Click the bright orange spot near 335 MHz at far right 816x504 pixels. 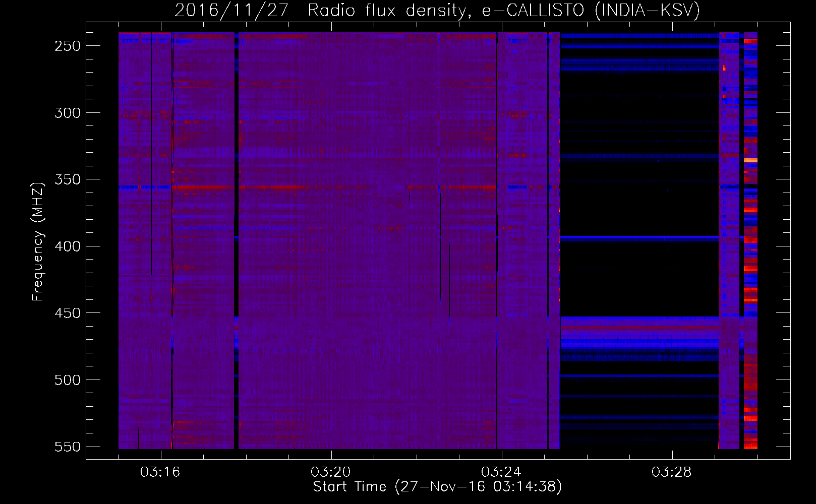(x=750, y=160)
